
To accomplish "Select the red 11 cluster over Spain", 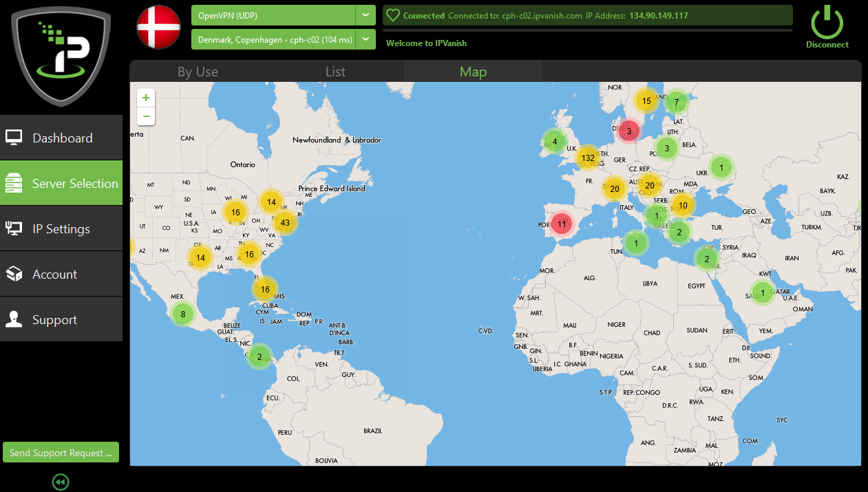I will [562, 224].
